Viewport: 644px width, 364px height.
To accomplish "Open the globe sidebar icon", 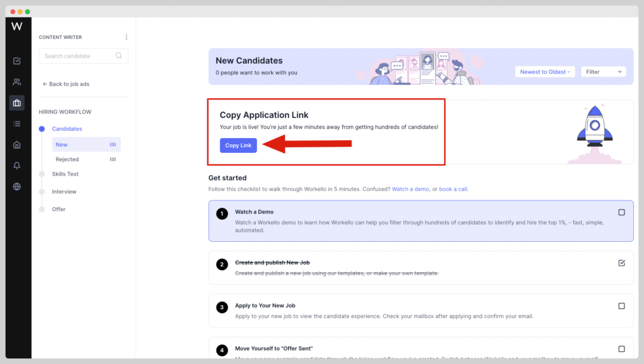I will coord(17,187).
